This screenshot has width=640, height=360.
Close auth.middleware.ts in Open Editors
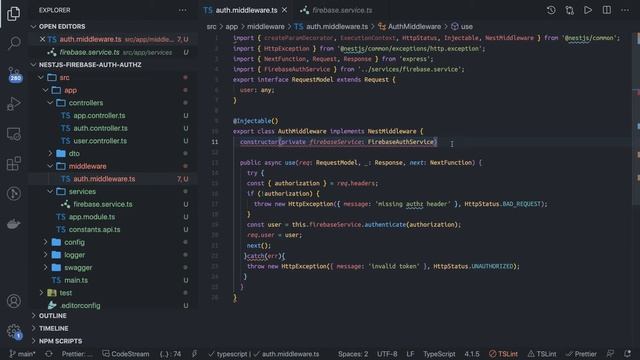click(x=42, y=39)
